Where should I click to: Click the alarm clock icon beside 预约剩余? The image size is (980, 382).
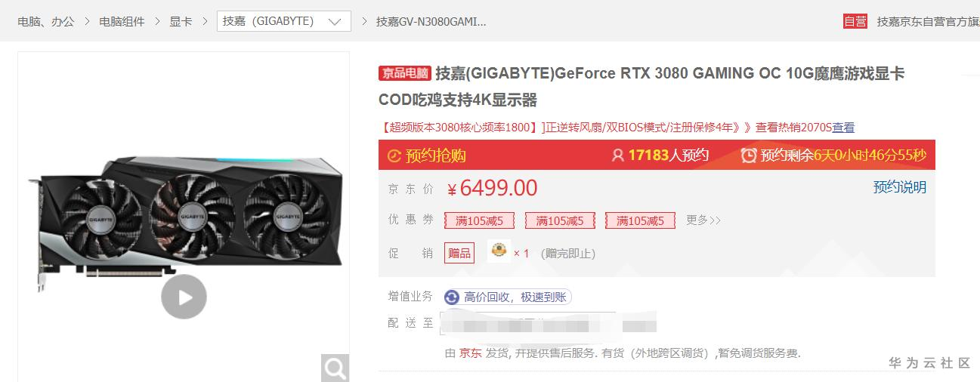coord(749,156)
